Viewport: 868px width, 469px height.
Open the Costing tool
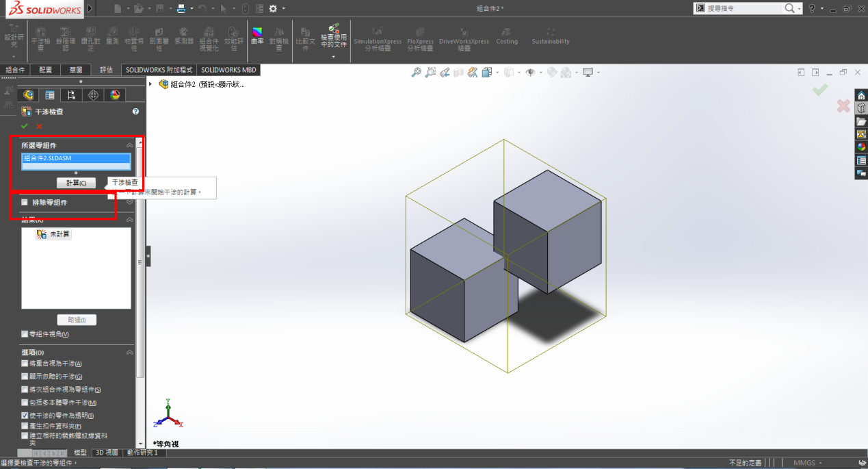(507, 36)
